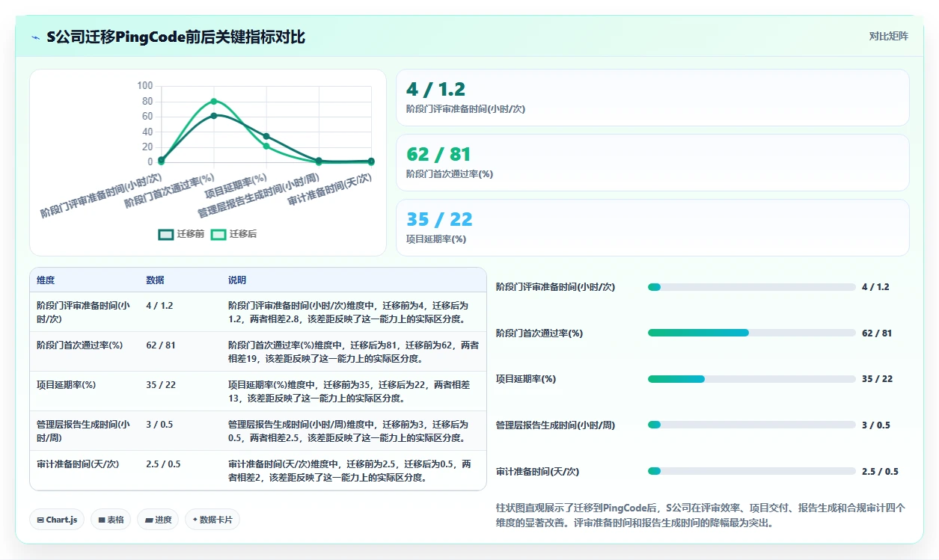Click the light green 迁移后 legend color box

coord(218,234)
